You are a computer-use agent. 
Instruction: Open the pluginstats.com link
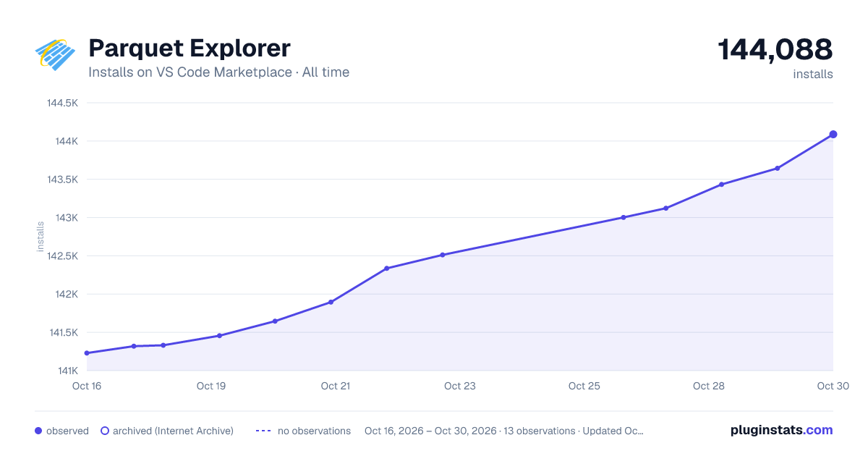782,430
